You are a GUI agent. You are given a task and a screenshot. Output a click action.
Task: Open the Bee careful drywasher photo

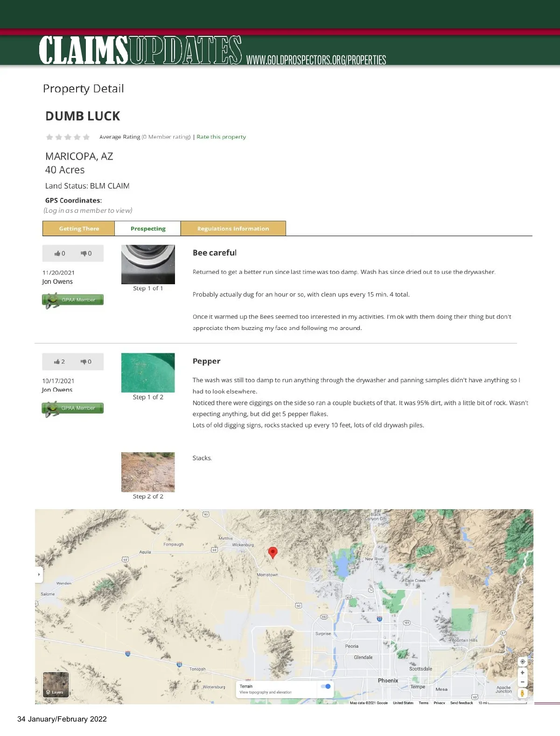148,265
